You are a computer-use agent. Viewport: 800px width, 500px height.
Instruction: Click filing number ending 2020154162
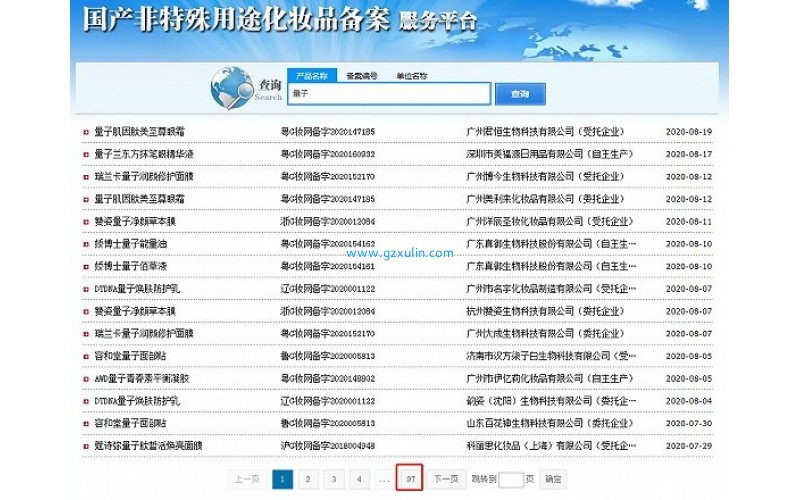(x=328, y=244)
